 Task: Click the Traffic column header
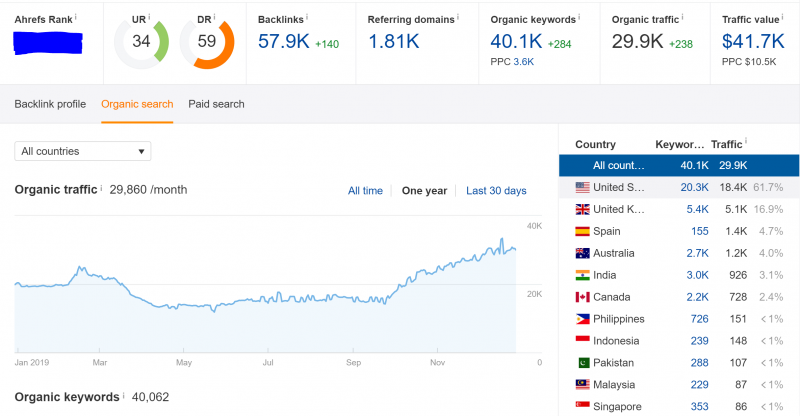pyautogui.click(x=727, y=144)
